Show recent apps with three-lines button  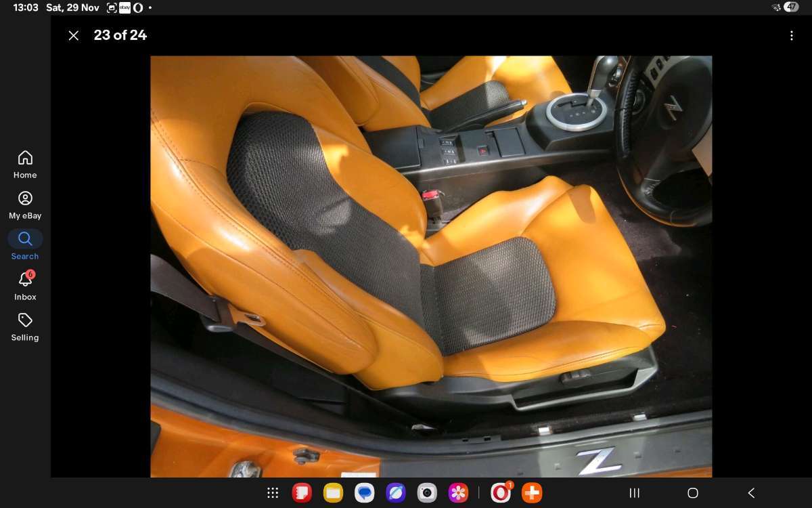point(635,493)
